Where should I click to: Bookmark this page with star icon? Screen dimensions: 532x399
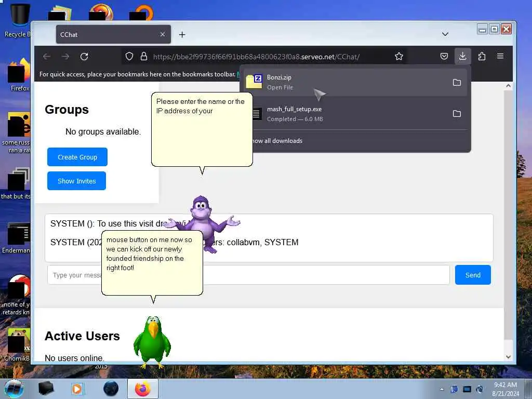pos(399,56)
